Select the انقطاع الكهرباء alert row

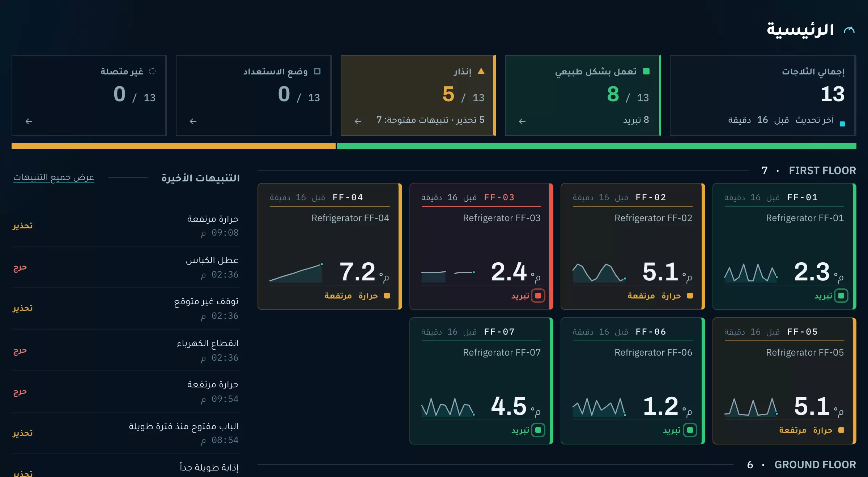click(125, 350)
